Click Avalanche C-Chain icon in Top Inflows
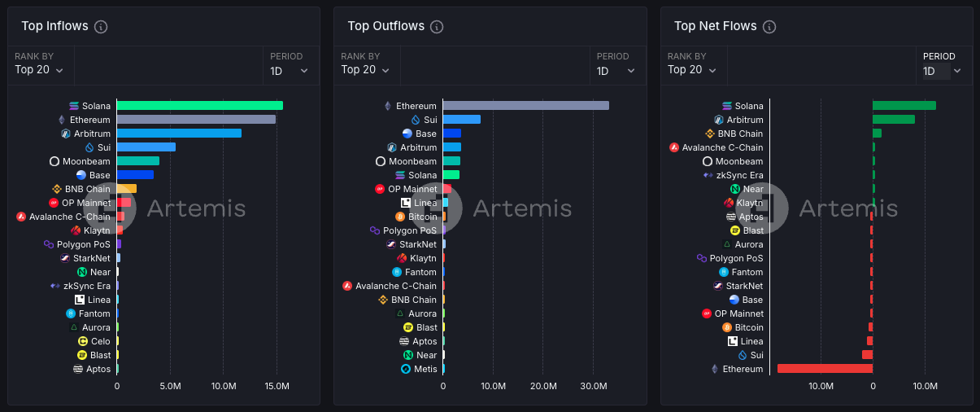 (x=21, y=217)
